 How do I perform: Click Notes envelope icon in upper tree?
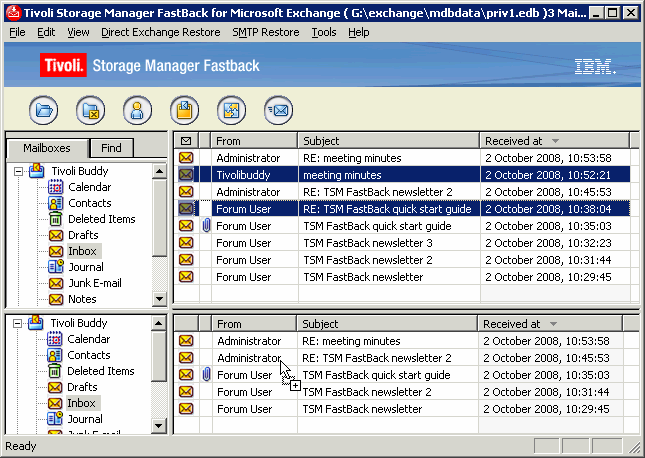(56, 299)
